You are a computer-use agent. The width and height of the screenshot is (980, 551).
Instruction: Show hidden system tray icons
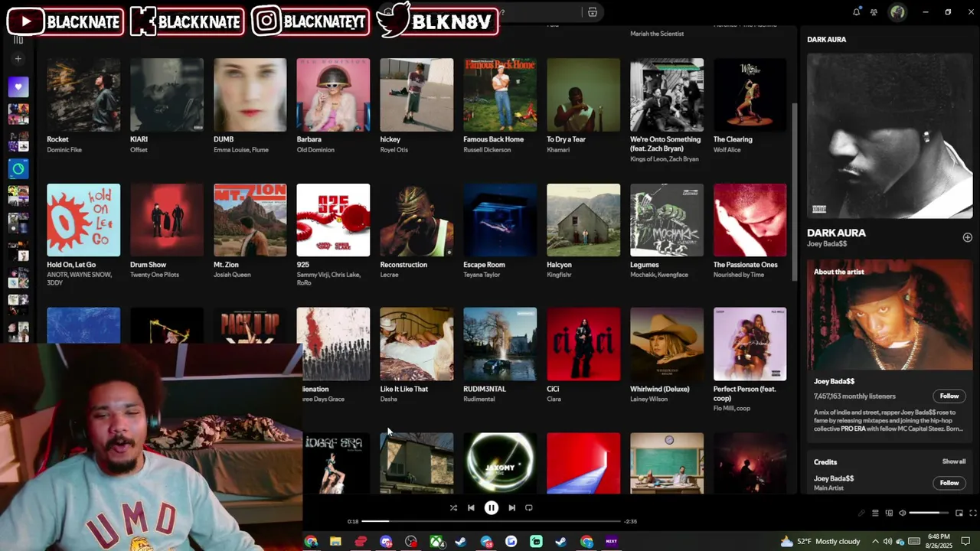[875, 541]
